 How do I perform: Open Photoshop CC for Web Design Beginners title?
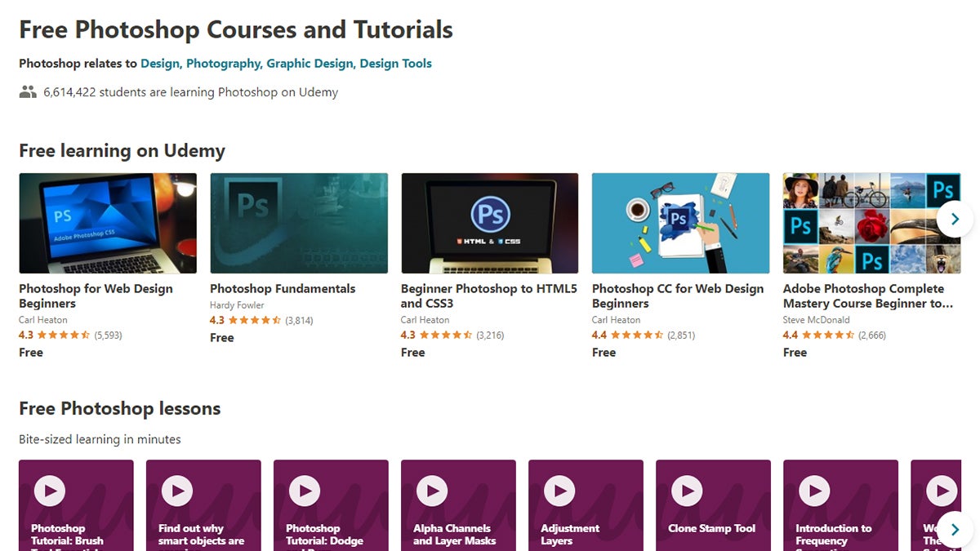coord(678,296)
